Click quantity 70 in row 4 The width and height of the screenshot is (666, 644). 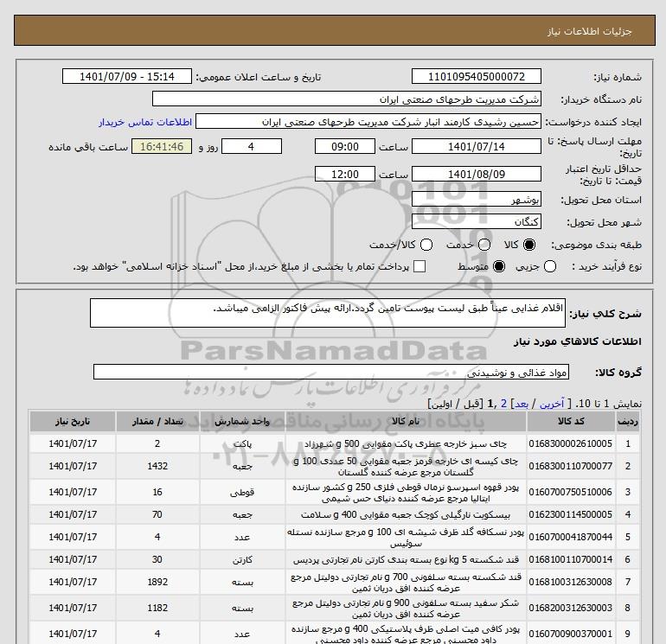click(157, 514)
